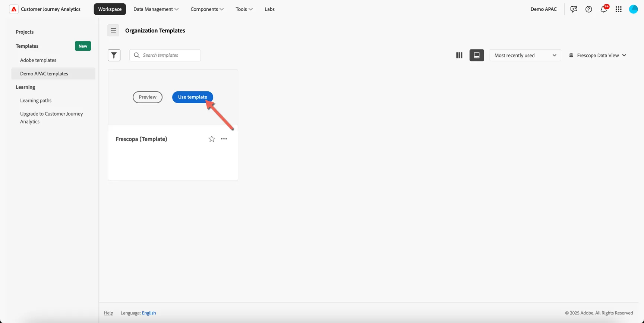The width and height of the screenshot is (644, 323).
Task: Expand the Components menu
Action: [x=207, y=9]
